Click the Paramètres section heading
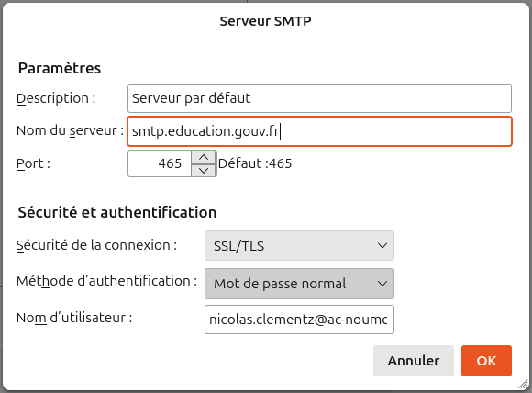 pos(60,68)
